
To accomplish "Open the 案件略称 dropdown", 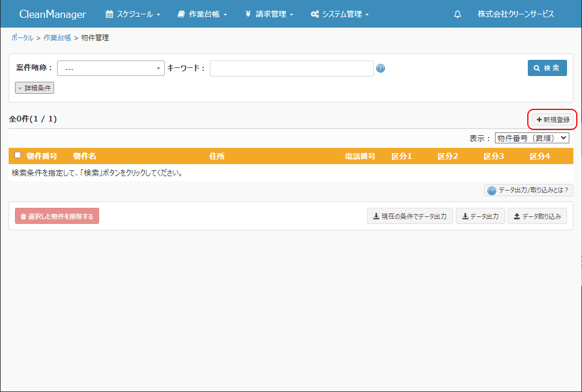I will pos(111,68).
